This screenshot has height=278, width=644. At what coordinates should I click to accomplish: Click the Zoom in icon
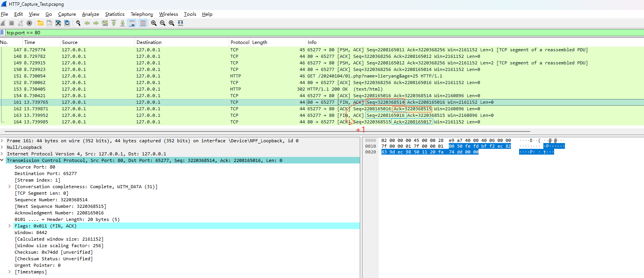(154, 23)
